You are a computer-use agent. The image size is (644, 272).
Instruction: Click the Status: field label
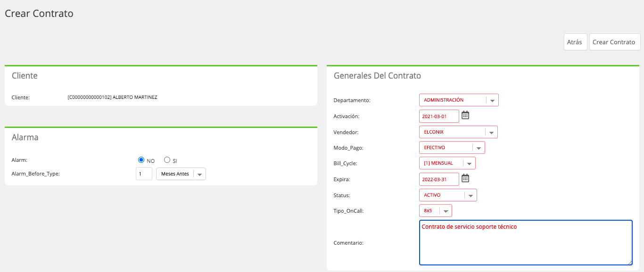(x=342, y=195)
